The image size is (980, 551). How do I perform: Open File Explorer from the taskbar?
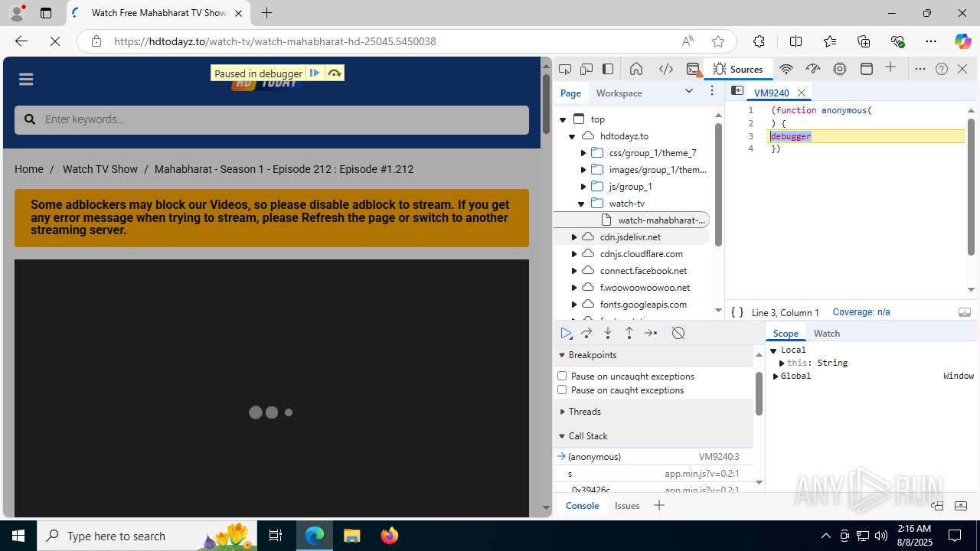352,536
